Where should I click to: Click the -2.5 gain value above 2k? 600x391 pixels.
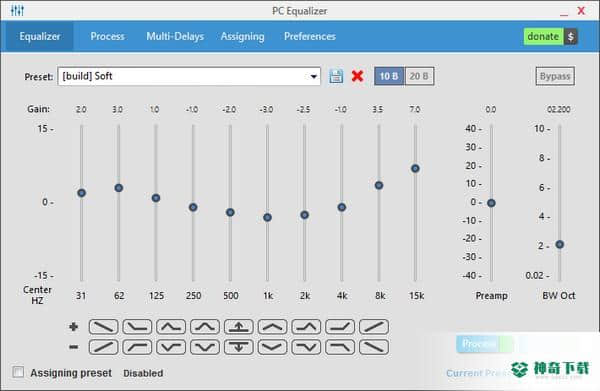[x=303, y=110]
